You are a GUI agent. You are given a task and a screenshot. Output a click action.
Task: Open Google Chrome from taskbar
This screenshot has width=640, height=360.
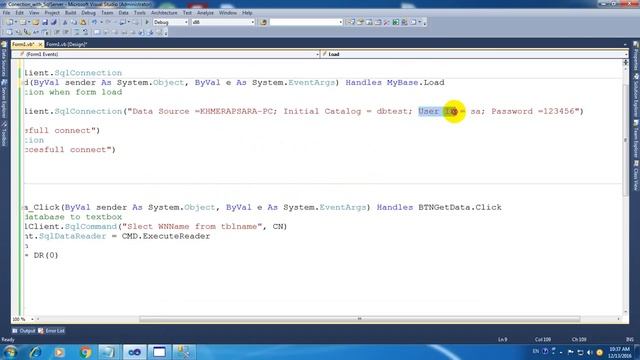coord(85,352)
